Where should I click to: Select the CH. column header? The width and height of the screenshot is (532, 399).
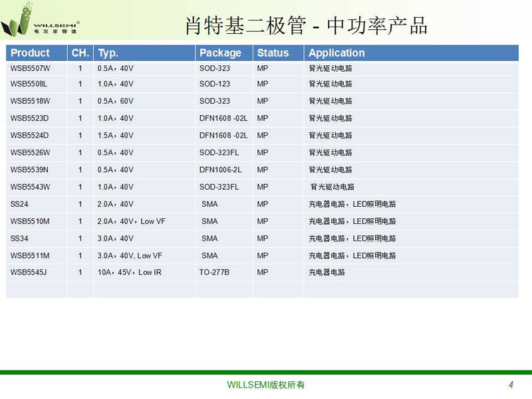coord(80,53)
